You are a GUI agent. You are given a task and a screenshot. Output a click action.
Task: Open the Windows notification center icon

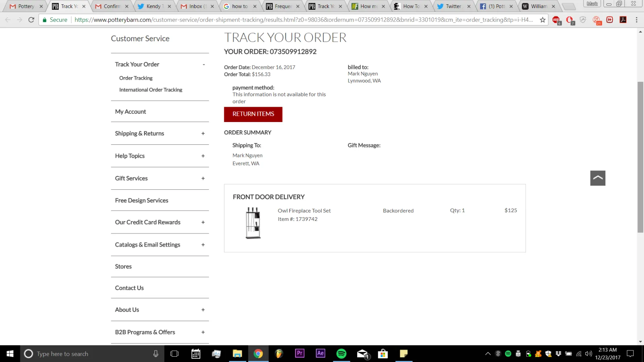[x=630, y=354]
